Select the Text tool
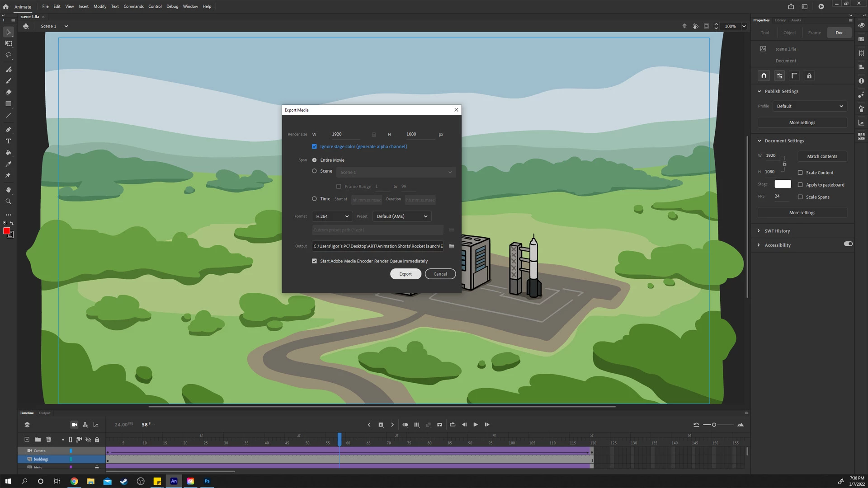 click(x=8, y=141)
